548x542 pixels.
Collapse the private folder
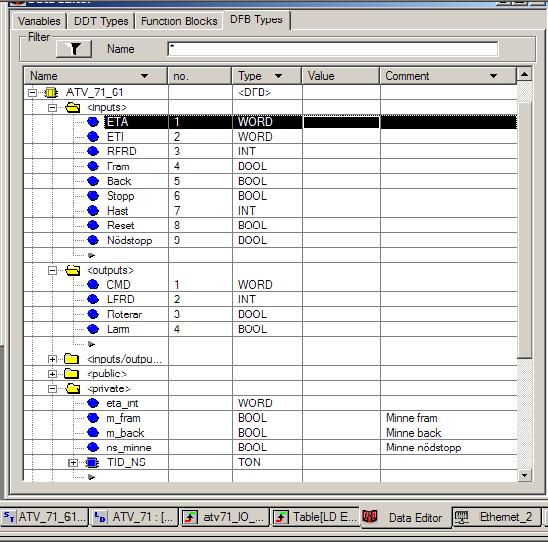coord(52,388)
